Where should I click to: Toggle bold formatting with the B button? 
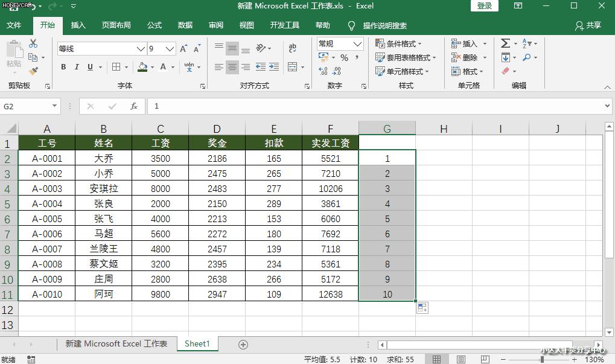point(63,67)
